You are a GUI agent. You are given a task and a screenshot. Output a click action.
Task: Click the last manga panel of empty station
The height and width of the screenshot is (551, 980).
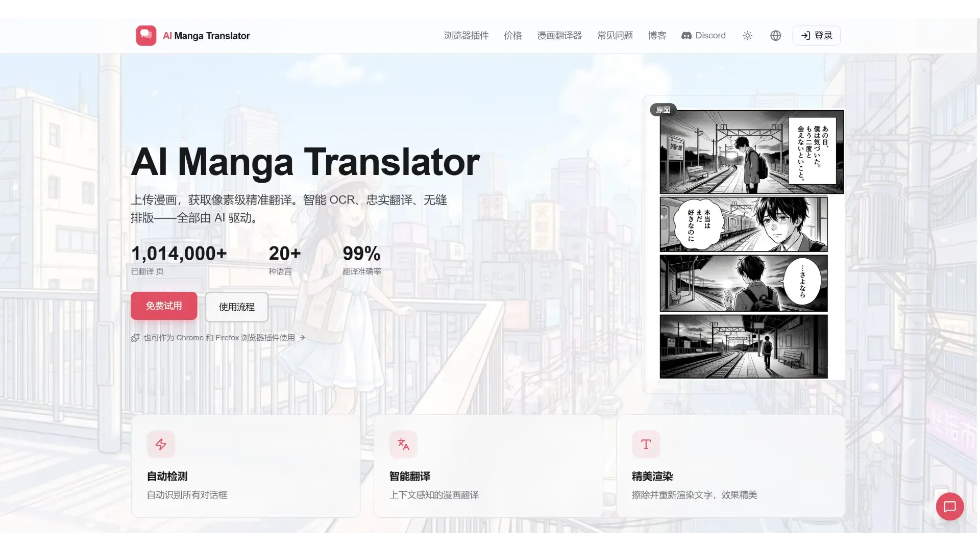tap(744, 346)
